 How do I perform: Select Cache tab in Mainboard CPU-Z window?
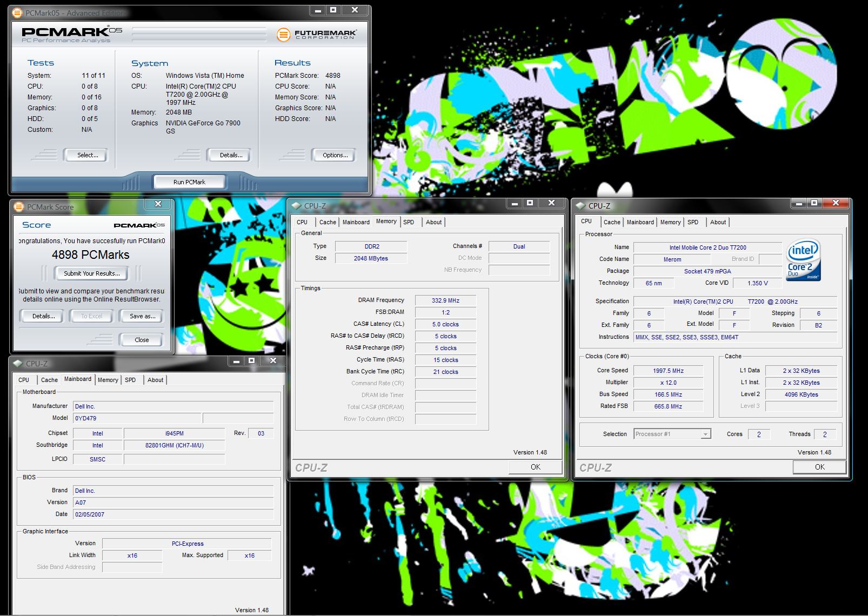tap(49, 380)
